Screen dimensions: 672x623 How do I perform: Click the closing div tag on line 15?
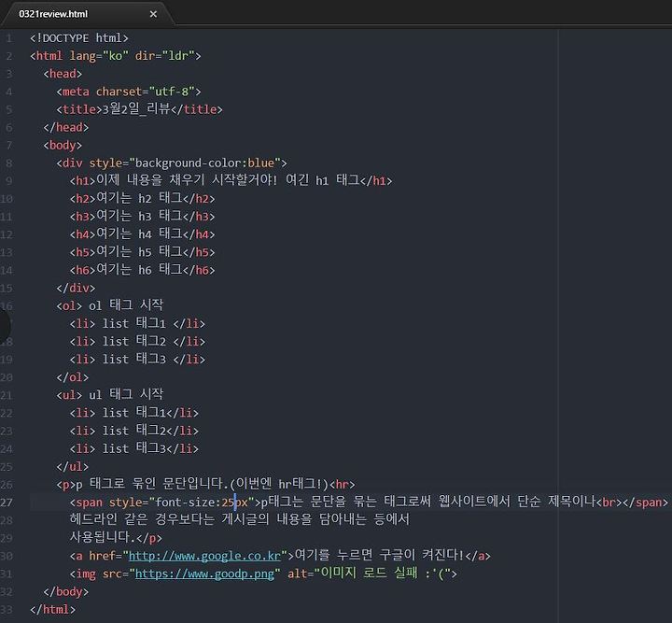76,288
